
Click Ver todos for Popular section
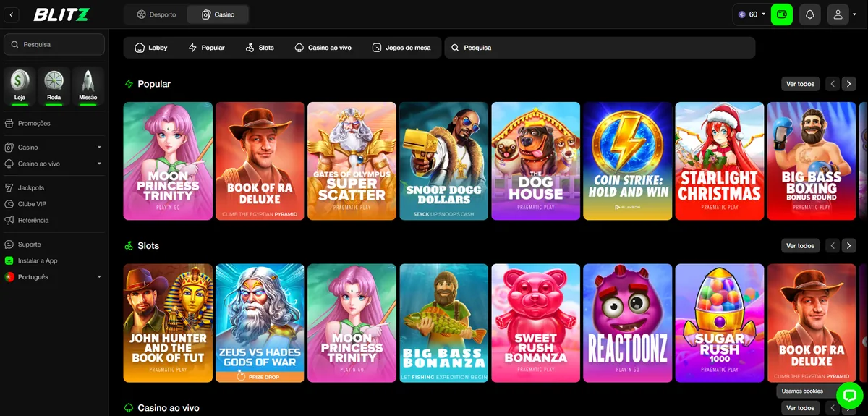click(x=801, y=84)
